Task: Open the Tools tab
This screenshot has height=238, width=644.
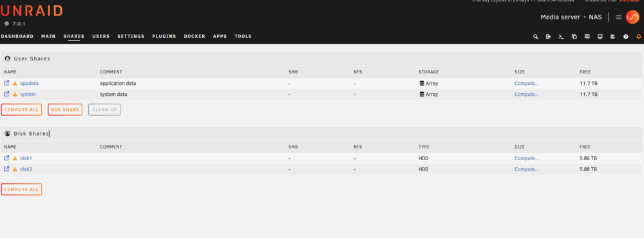Action: pyautogui.click(x=243, y=37)
